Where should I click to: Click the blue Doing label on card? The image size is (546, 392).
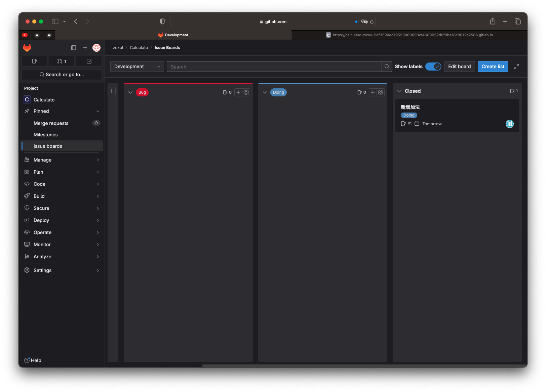tap(409, 115)
